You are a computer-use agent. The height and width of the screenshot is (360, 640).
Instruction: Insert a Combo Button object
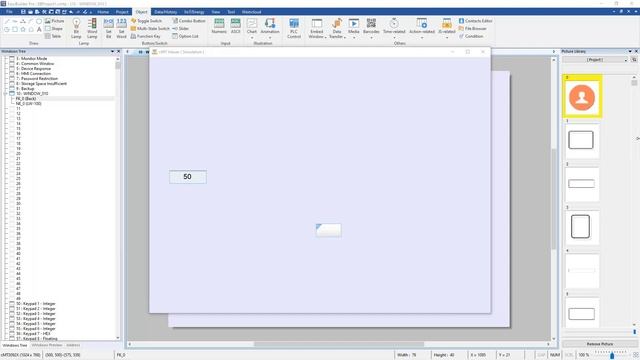tap(189, 21)
